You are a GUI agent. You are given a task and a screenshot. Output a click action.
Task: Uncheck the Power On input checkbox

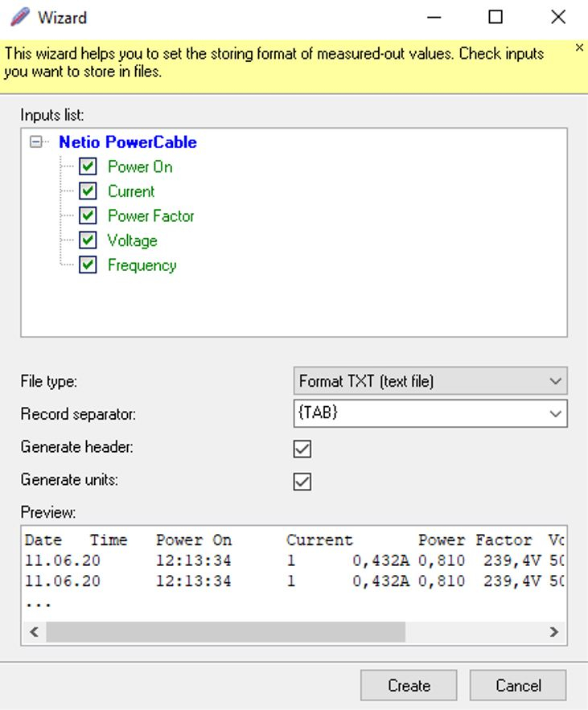click(88, 167)
